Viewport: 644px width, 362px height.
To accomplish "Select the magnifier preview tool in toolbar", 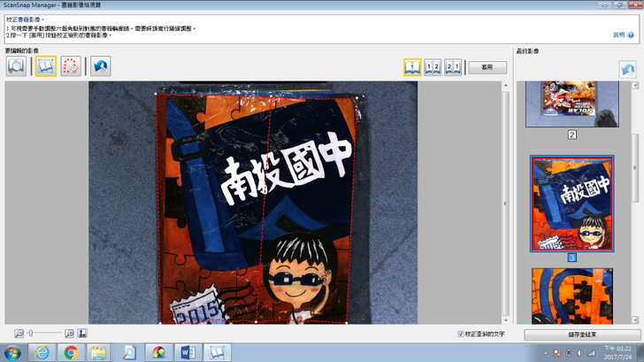I will pyautogui.click(x=16, y=66).
